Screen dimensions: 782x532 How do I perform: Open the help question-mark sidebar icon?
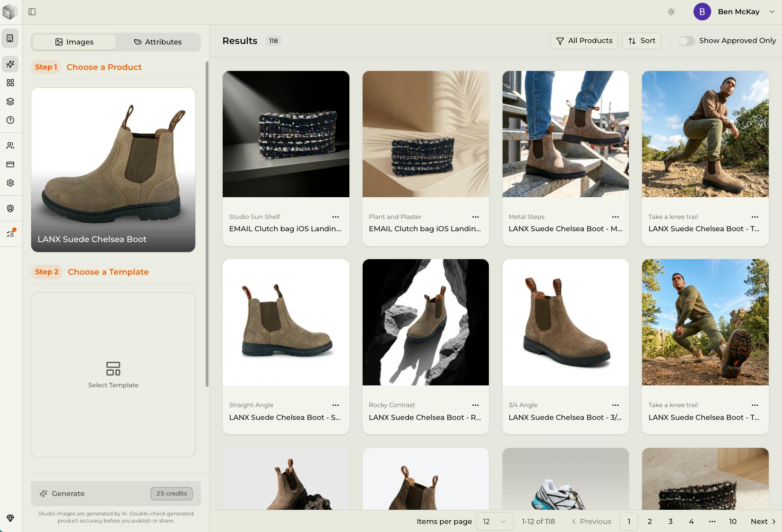[x=10, y=120]
